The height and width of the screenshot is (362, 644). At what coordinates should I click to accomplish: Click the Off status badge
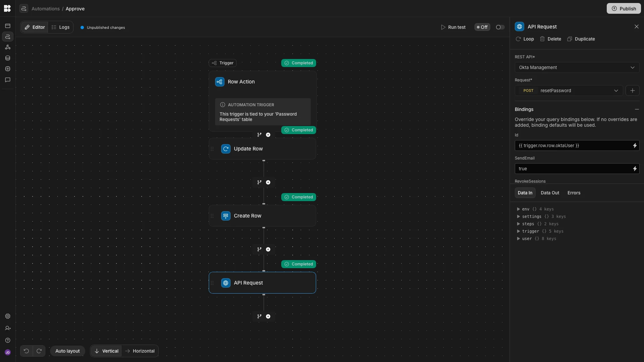click(x=482, y=27)
